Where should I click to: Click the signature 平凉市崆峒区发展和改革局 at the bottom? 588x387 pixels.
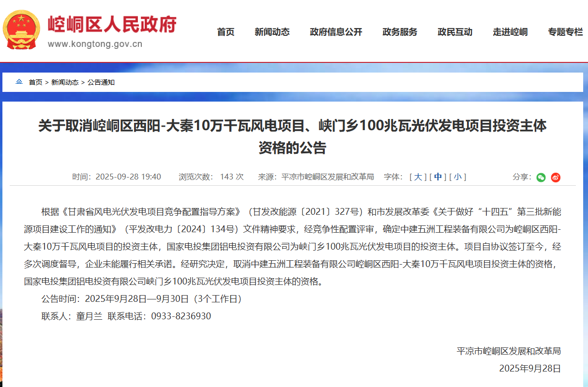[509, 351]
